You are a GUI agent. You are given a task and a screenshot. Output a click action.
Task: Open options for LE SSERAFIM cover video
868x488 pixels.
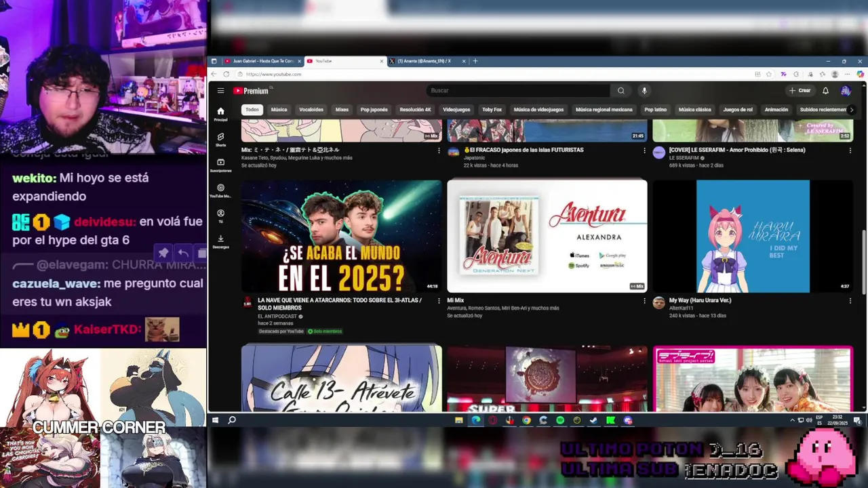click(x=850, y=150)
